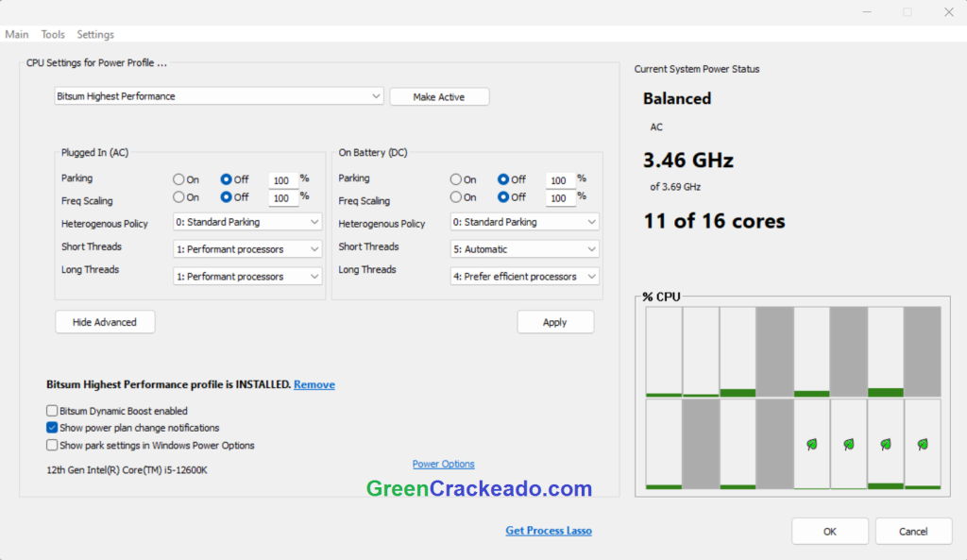Open the Tools menu
This screenshot has height=560, width=967.
(53, 35)
